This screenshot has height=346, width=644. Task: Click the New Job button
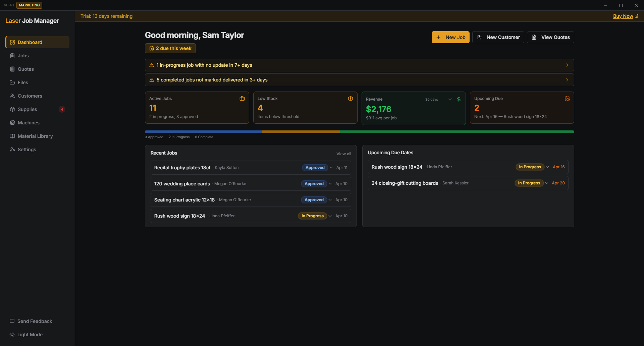[x=450, y=37]
